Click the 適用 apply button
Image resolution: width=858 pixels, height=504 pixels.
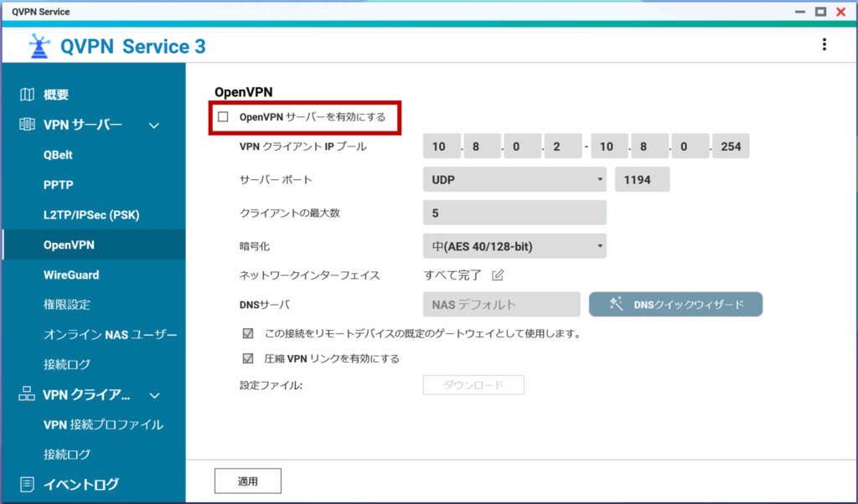(247, 481)
